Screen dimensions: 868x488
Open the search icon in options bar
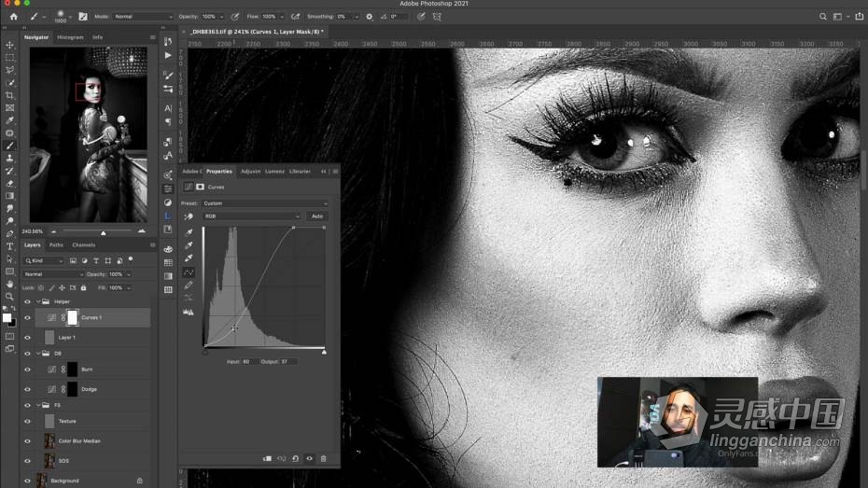pos(822,17)
